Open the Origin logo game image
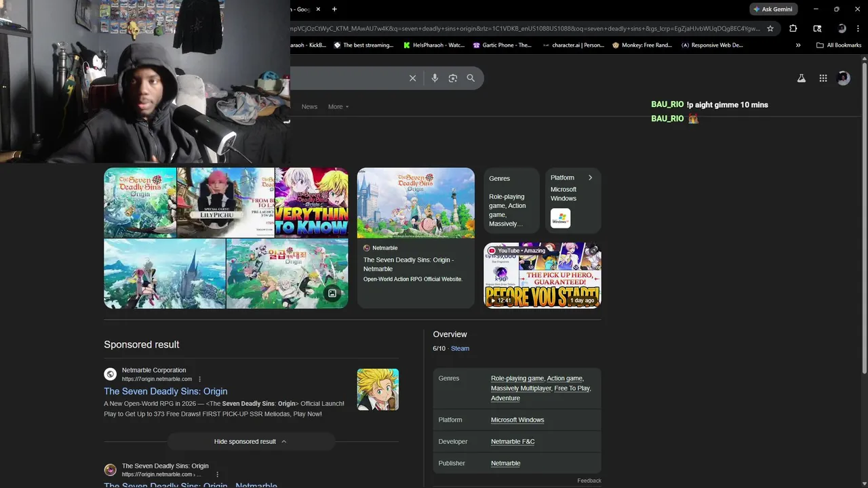Image resolution: width=868 pixels, height=488 pixels. (140, 203)
